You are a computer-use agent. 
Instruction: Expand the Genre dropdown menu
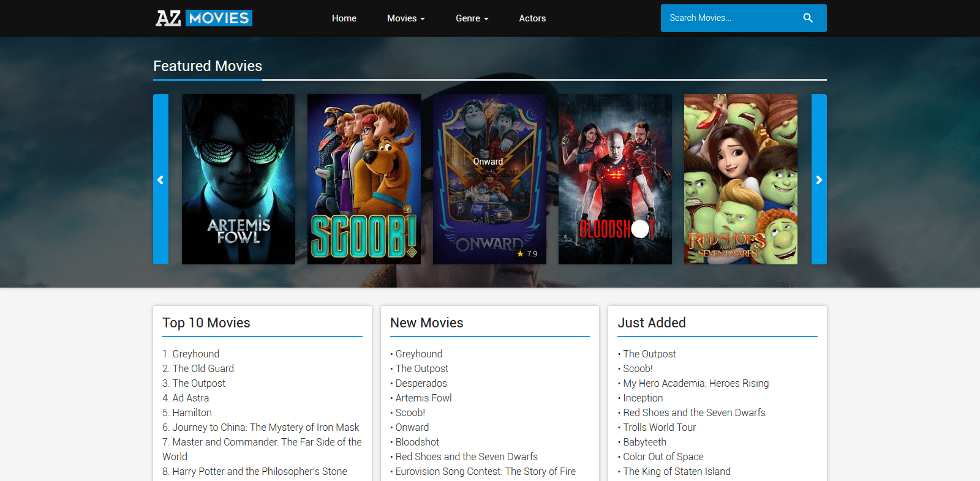472,18
